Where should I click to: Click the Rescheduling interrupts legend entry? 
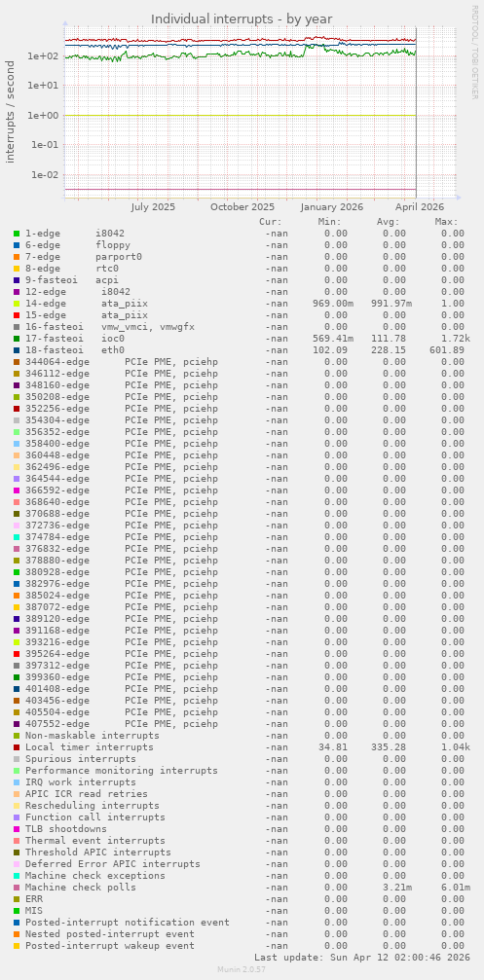coord(92,806)
